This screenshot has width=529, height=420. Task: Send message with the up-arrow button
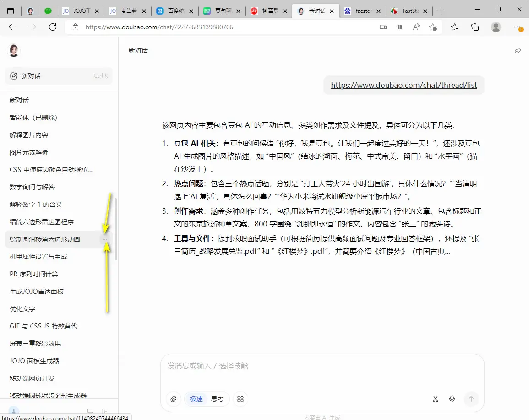click(x=471, y=399)
